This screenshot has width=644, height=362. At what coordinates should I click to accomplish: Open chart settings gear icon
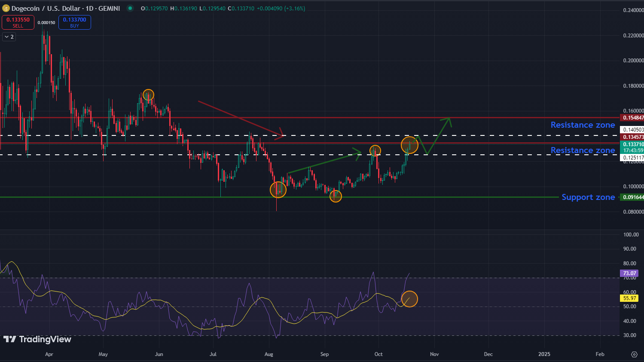(634, 354)
